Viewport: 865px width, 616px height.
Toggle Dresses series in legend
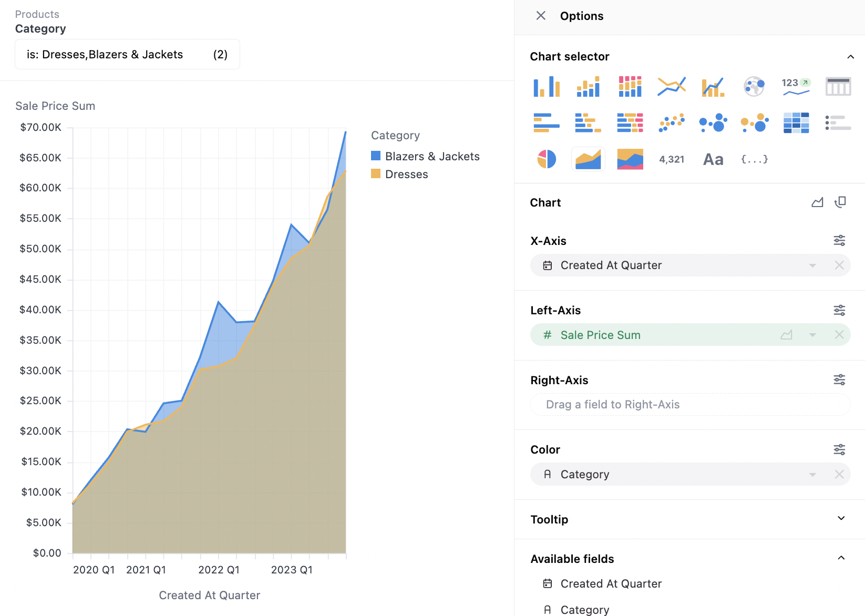point(406,174)
